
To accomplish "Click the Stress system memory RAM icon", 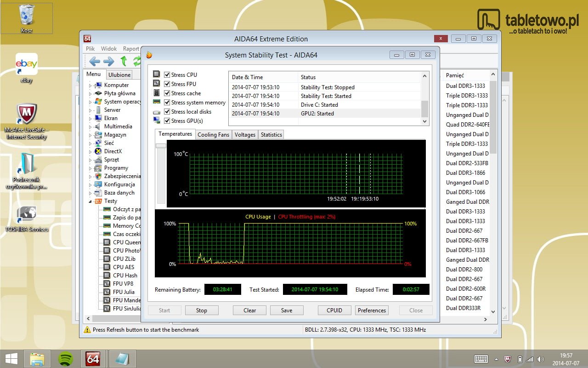I will click(157, 102).
